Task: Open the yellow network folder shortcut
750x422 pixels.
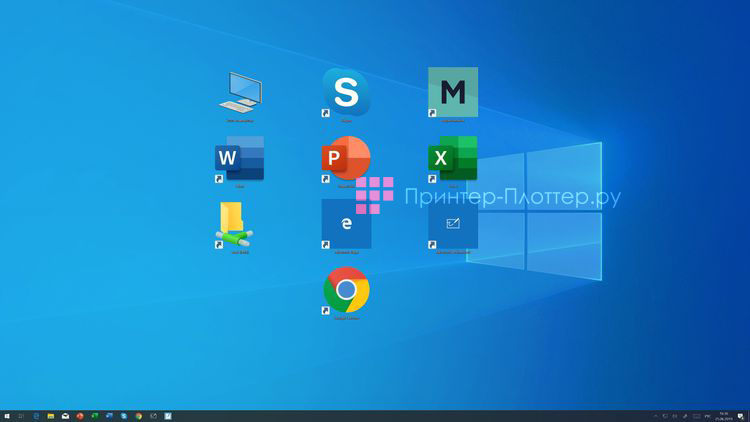Action: coord(234,224)
